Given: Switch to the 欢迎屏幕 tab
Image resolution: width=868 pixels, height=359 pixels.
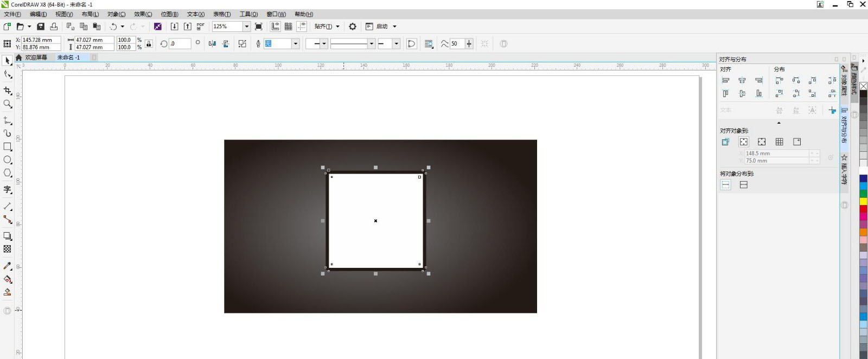Looking at the screenshot, I should coord(36,57).
